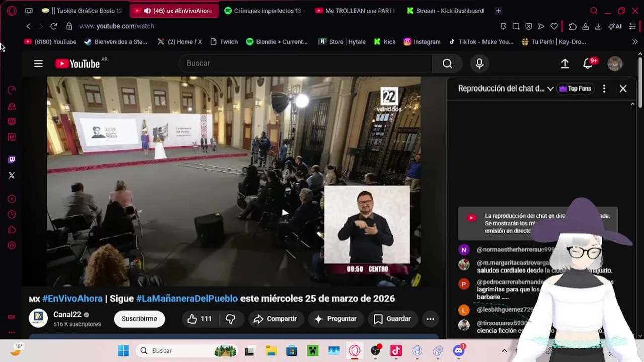The width and height of the screenshot is (644, 362).
Task: Open the Instagram bookmark
Action: pos(422,42)
